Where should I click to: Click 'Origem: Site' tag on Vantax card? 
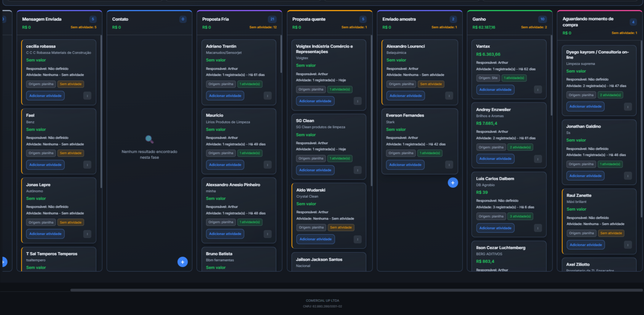pos(488,78)
